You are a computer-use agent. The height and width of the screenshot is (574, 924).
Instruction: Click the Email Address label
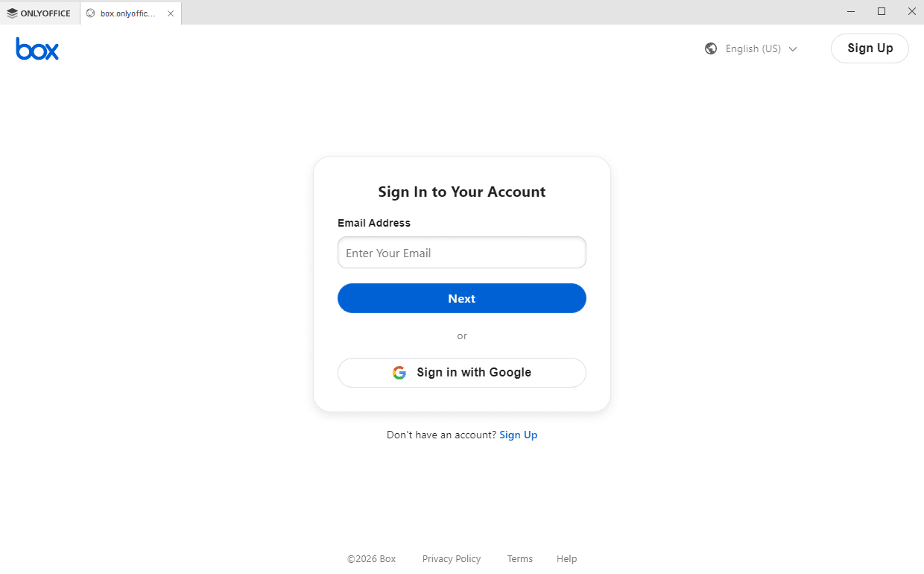tap(373, 222)
